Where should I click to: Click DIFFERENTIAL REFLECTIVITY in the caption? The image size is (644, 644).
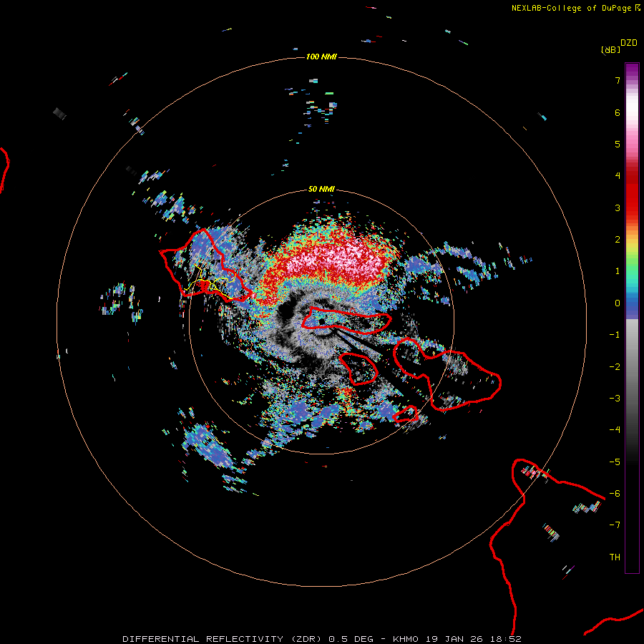(203, 639)
